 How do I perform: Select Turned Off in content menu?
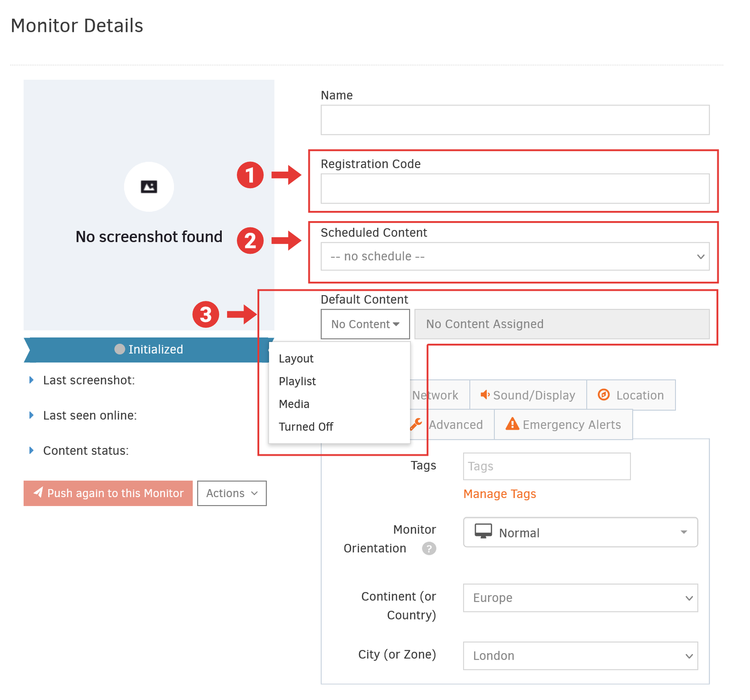coord(306,427)
